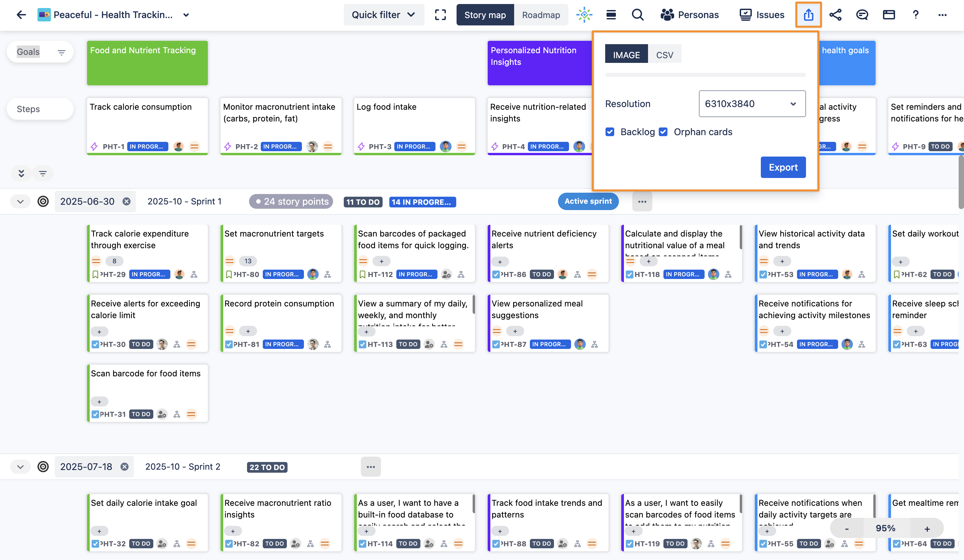Click the Goals filter lines icon
The width and height of the screenshot is (964, 560).
click(61, 53)
